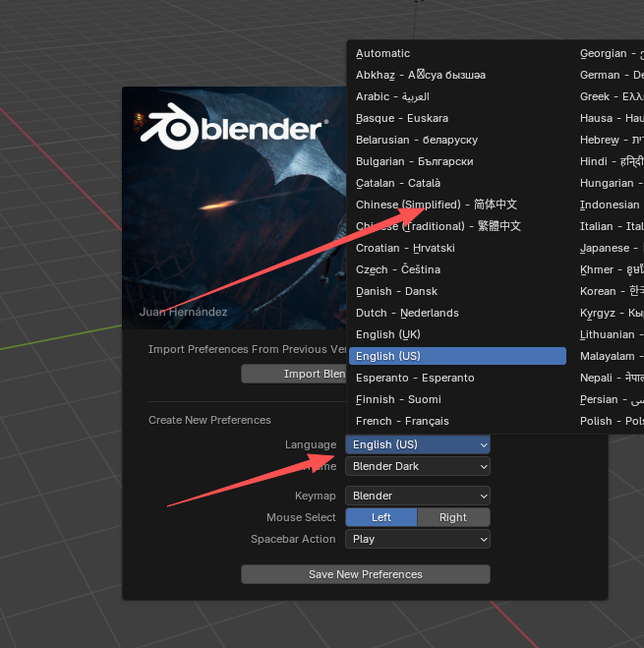The image size is (644, 648).
Task: Pick Basque - Euskara language
Action: (x=457, y=118)
